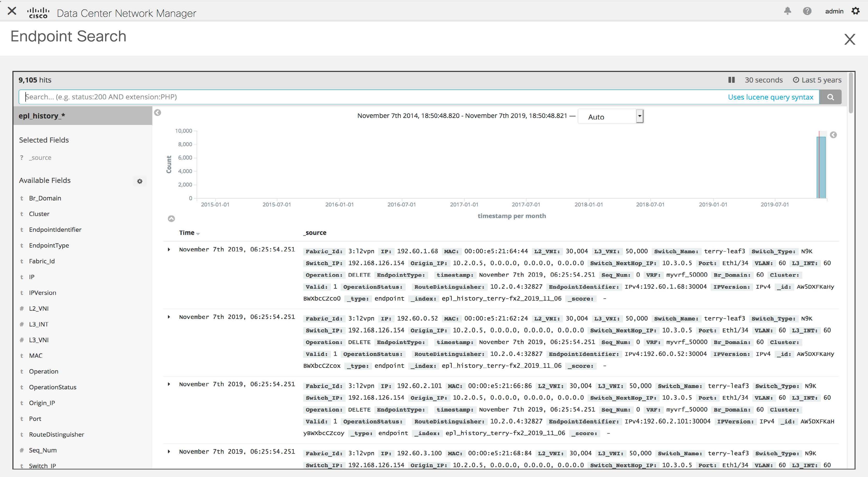Collapse the chart with up arrow
868x477 pixels.
point(171,219)
